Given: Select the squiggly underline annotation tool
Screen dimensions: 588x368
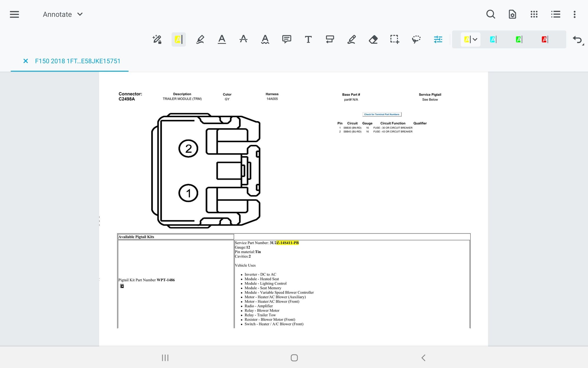Looking at the screenshot, I should 265,39.
